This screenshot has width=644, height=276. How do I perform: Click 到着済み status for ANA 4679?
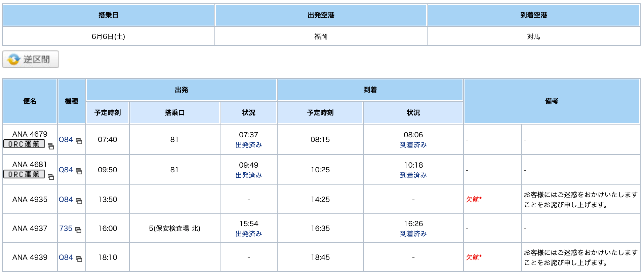(413, 145)
